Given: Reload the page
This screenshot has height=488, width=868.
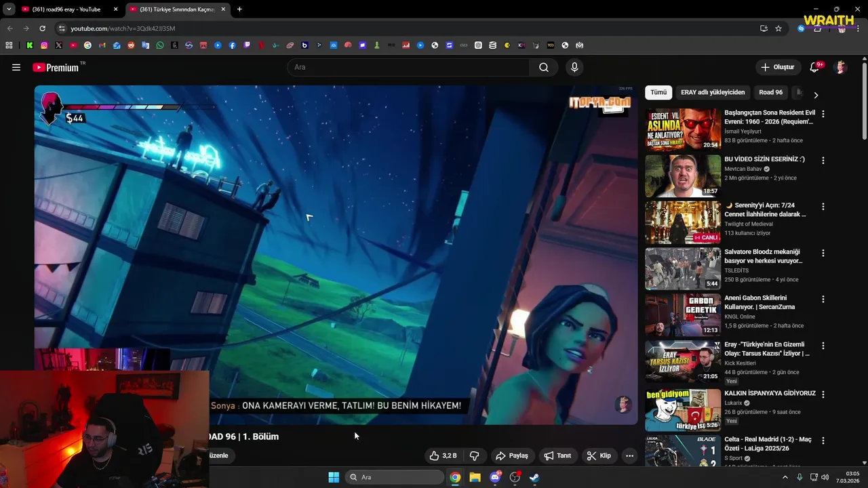Looking at the screenshot, I should click(42, 28).
